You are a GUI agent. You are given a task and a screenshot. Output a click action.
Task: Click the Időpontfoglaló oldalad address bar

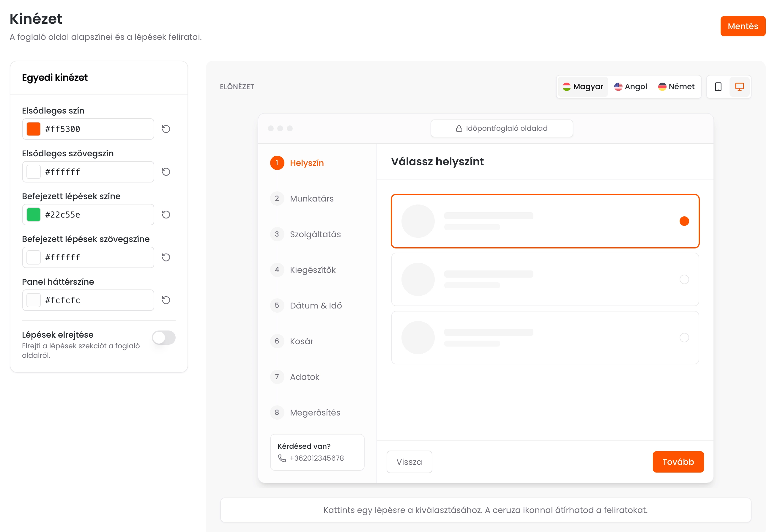[x=502, y=128]
